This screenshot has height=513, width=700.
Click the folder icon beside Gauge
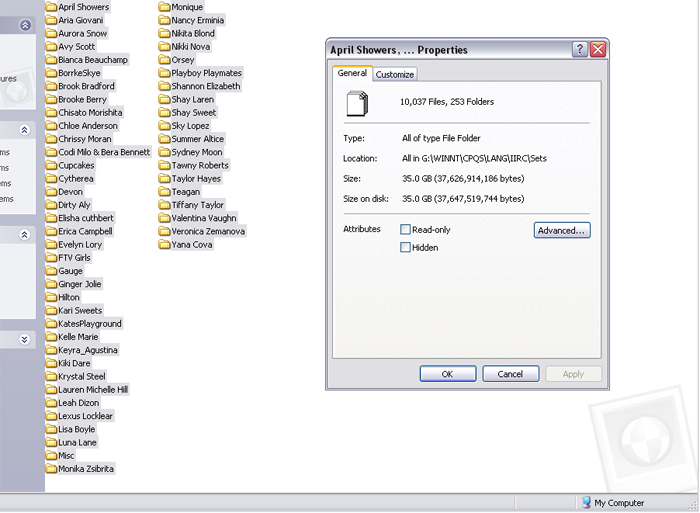[x=52, y=271]
